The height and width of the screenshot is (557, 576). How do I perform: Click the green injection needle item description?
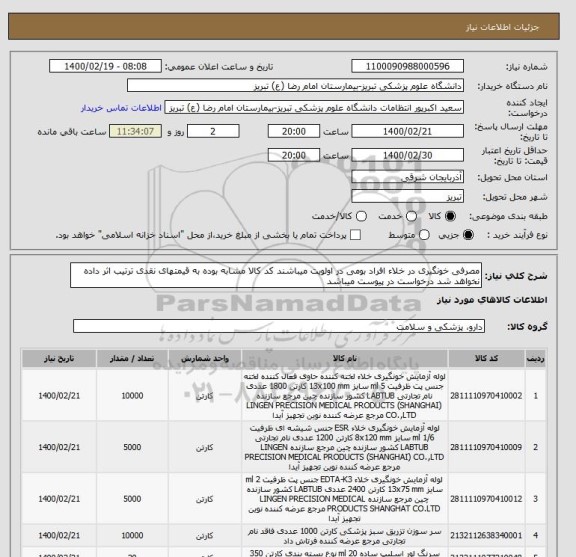tap(345, 536)
